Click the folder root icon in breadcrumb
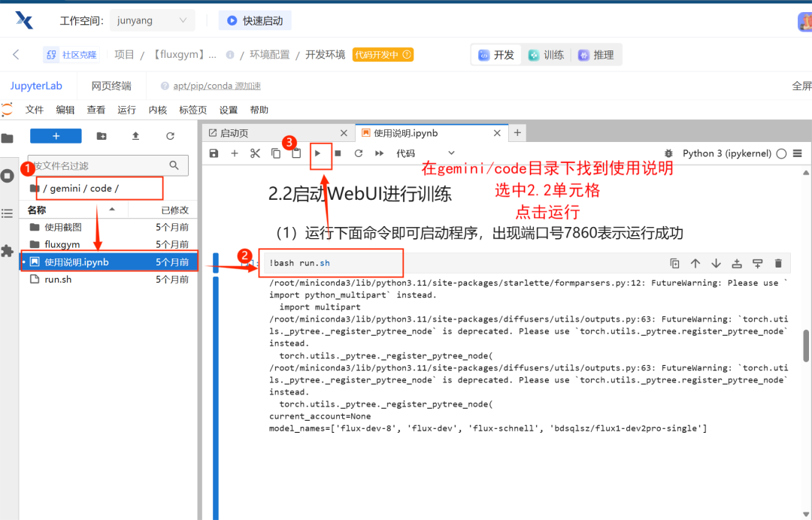The image size is (812, 520). pyautogui.click(x=35, y=189)
